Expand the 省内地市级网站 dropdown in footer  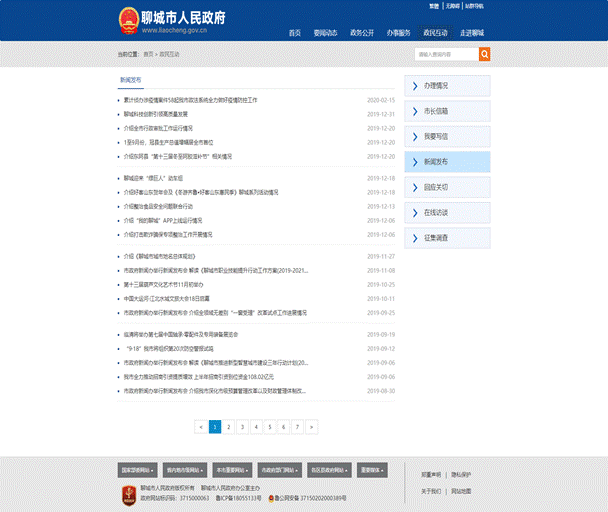[x=185, y=470]
